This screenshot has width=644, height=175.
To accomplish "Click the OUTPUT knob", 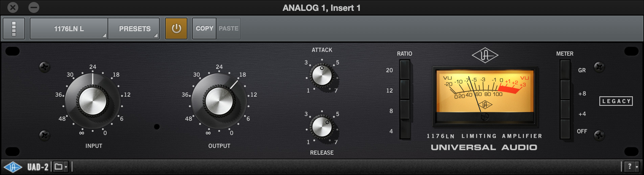I will (219, 101).
